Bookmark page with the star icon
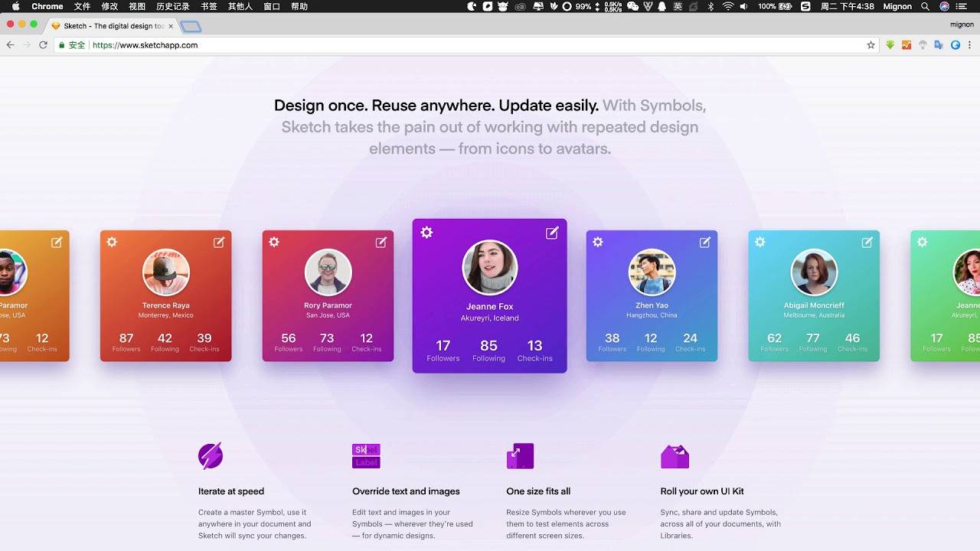Viewport: 980px width, 551px height. 871,45
